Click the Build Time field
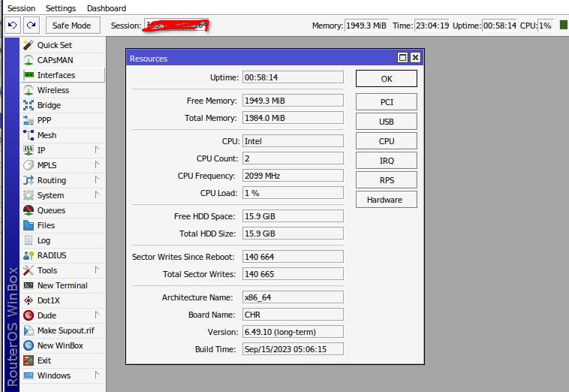This screenshot has width=569, height=392. point(293,349)
